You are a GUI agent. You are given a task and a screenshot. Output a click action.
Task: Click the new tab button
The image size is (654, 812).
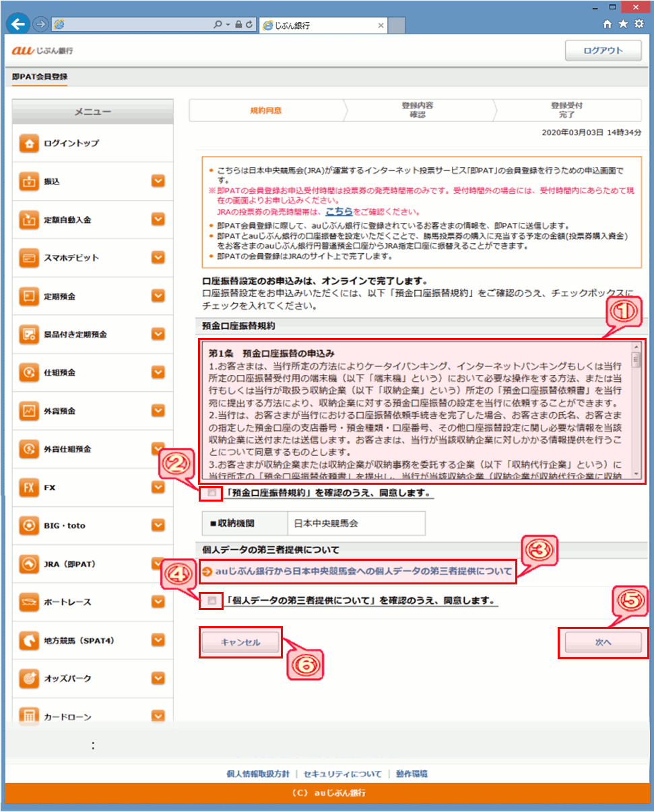coord(397,26)
